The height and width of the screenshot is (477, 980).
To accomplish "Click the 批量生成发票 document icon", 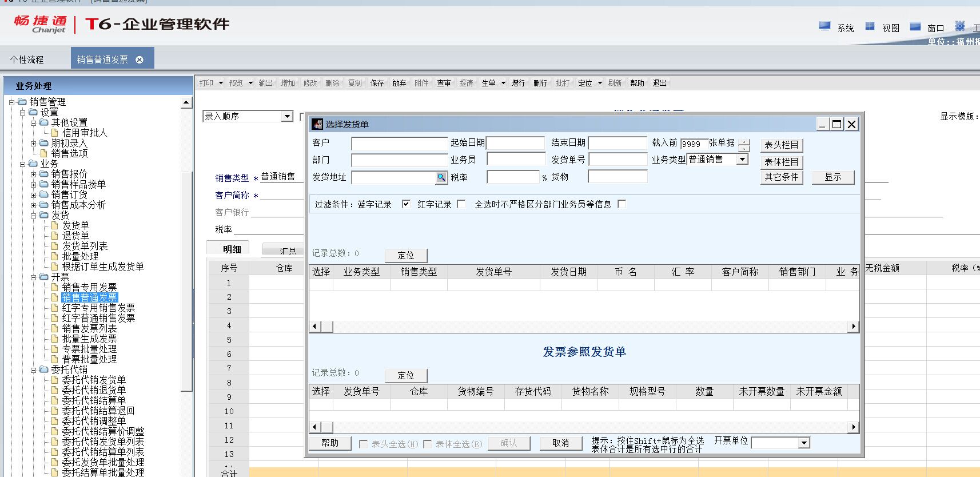I will point(55,339).
